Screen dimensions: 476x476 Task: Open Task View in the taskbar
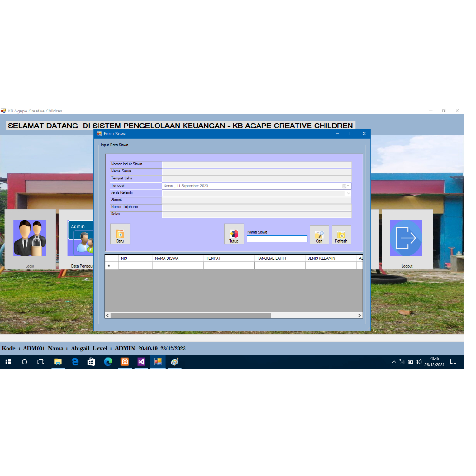41,362
